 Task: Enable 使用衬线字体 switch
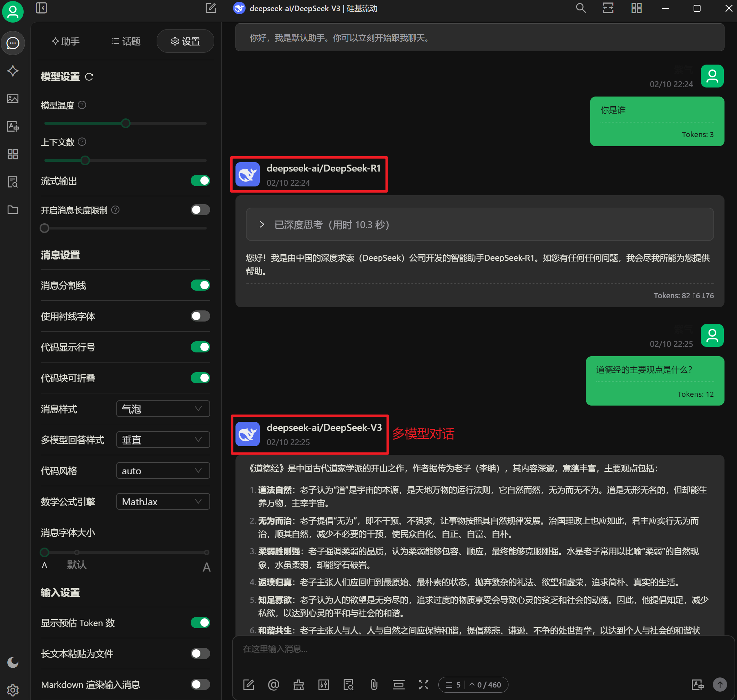click(x=200, y=316)
